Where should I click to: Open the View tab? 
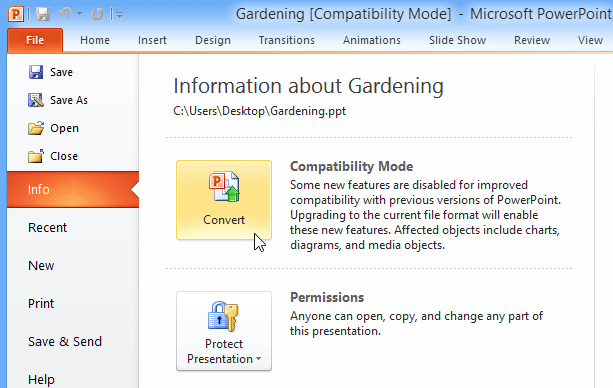click(590, 40)
